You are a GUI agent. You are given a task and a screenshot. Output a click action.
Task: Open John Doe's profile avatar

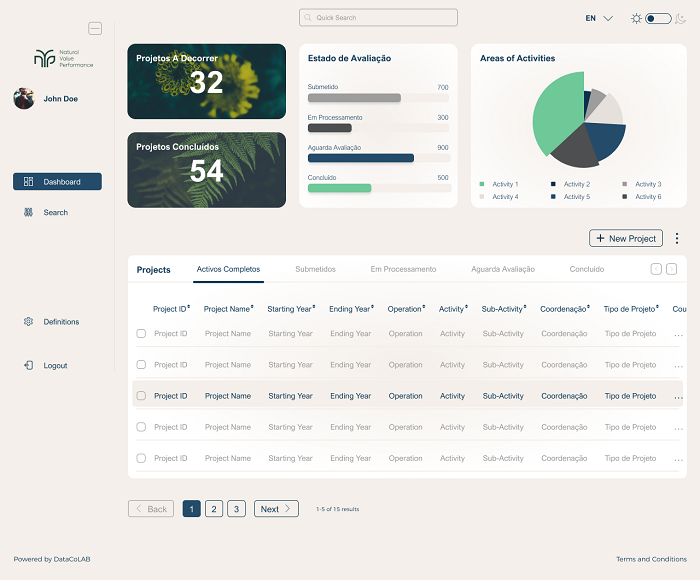click(24, 98)
